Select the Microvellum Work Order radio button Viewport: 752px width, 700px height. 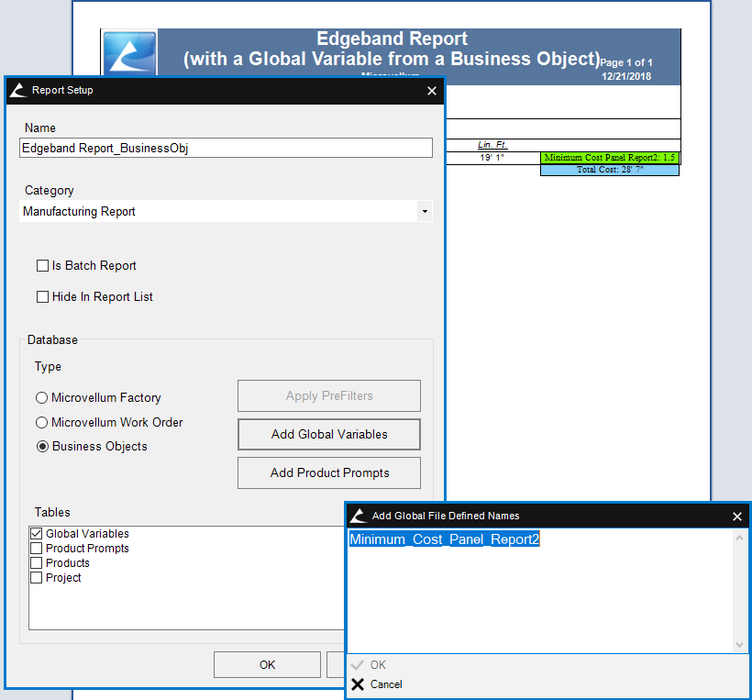[42, 422]
